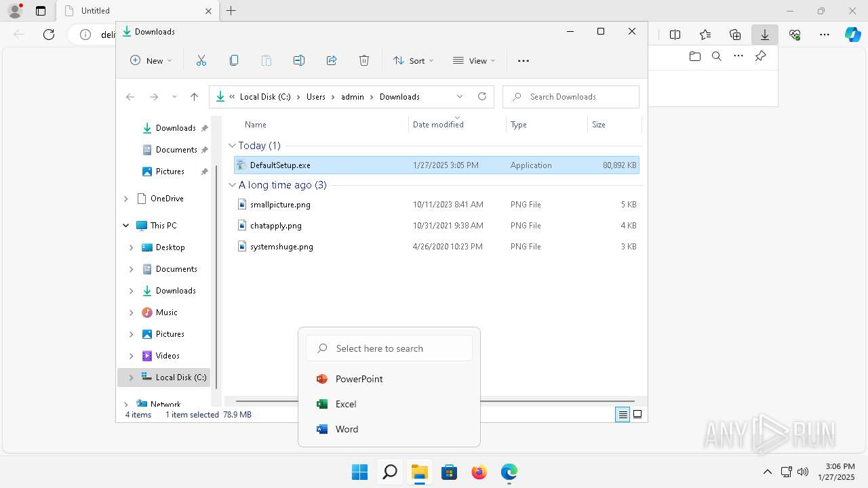This screenshot has height=488, width=868.
Task: Click the Select here to search box
Action: coord(389,348)
